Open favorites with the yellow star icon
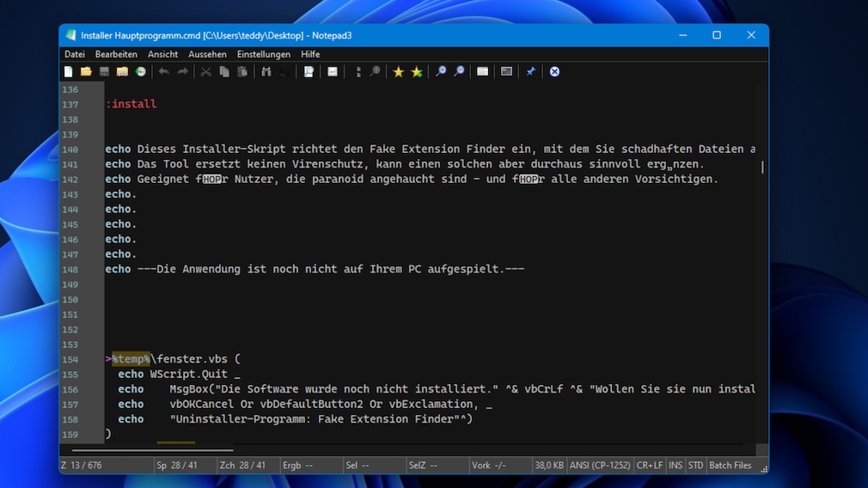Image resolution: width=868 pixels, height=488 pixels. pyautogui.click(x=398, y=71)
